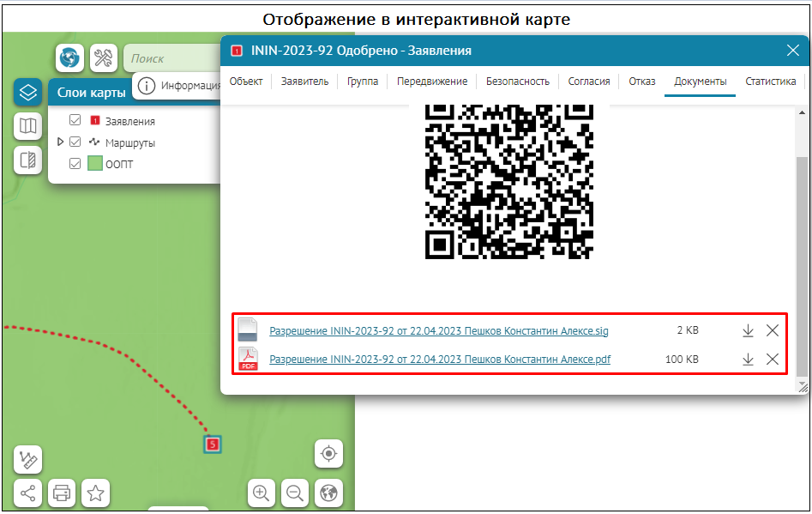Click the green ООПТ color swatch
This screenshot has height=514, width=812.
pos(95,164)
